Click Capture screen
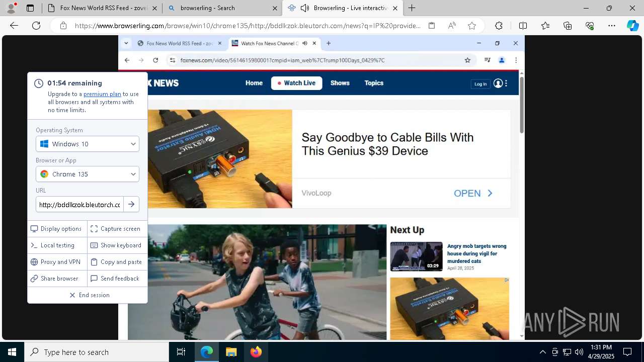The width and height of the screenshot is (644, 362). tap(117, 229)
